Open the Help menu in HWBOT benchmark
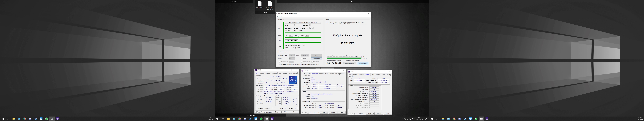The image size is (644, 121). tap(280, 16)
